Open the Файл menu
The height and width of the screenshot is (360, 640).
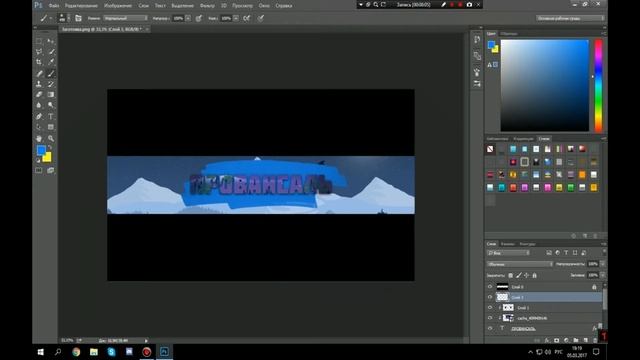tap(54, 6)
